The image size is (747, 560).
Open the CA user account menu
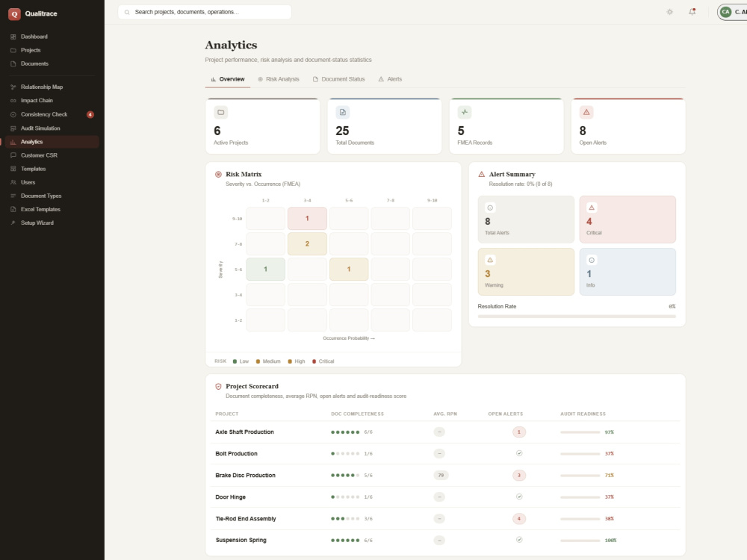point(732,12)
